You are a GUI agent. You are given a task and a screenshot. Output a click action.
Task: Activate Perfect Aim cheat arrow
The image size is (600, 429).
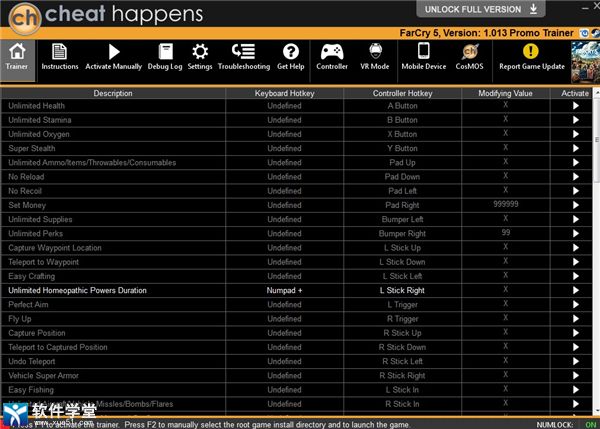[x=576, y=304]
